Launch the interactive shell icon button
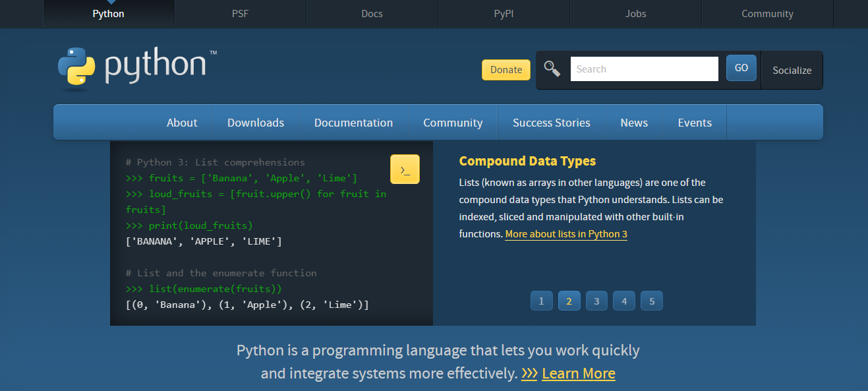 (405, 169)
